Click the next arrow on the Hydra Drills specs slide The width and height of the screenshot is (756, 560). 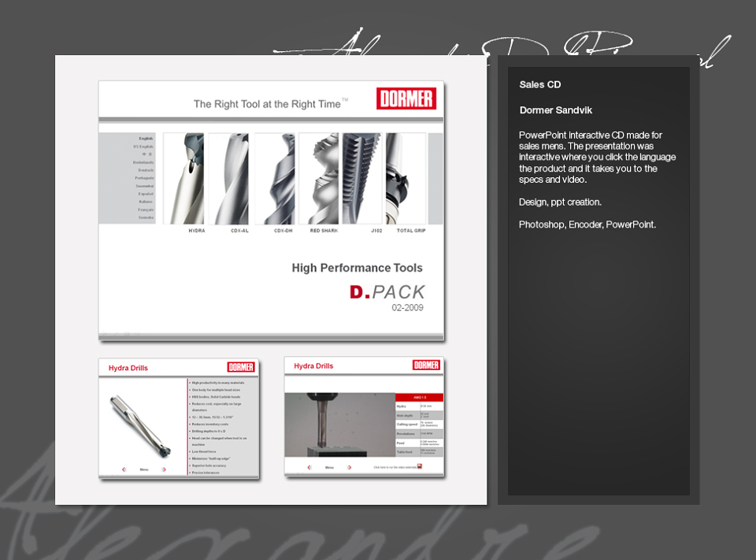[x=164, y=469]
